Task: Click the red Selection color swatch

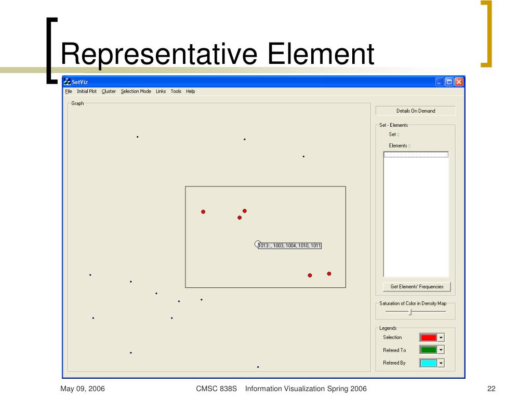Action: (428, 338)
